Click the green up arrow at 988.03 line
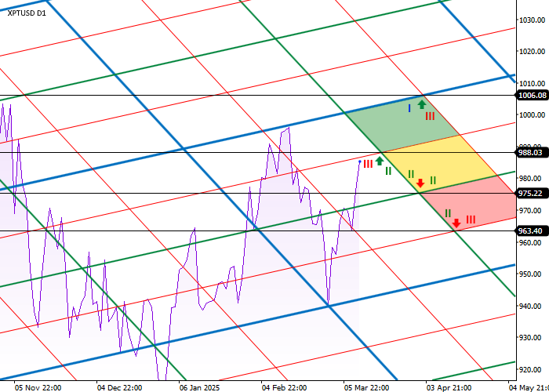The height and width of the screenshot is (392, 549). click(x=380, y=161)
